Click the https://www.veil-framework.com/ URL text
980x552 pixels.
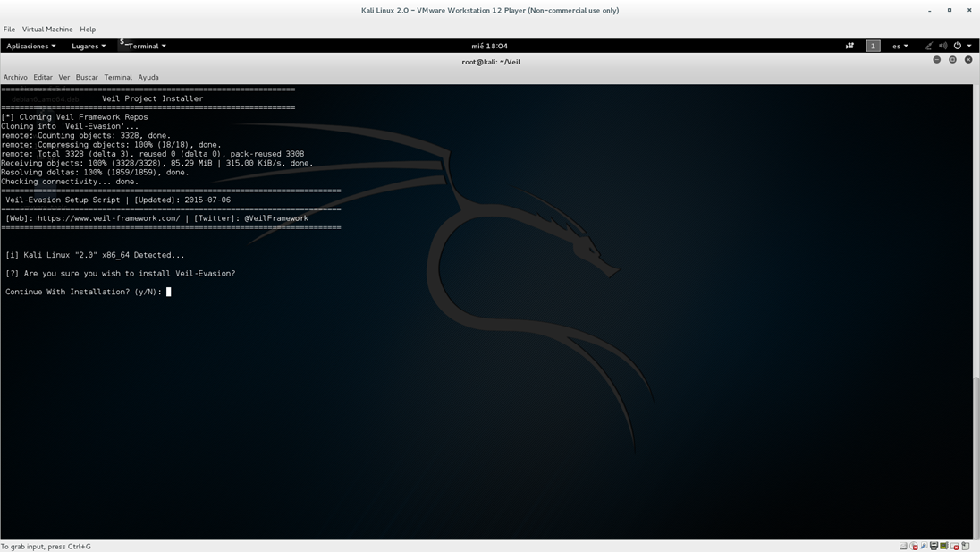pos(108,218)
